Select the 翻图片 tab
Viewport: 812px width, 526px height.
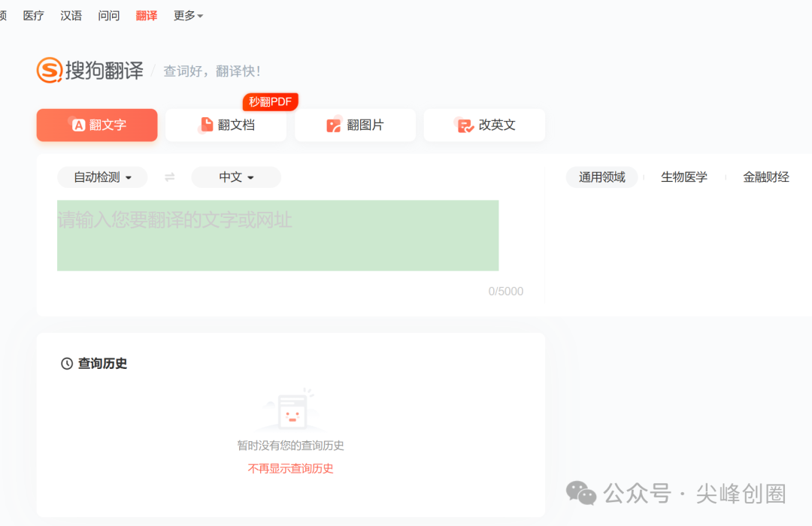[x=355, y=125]
